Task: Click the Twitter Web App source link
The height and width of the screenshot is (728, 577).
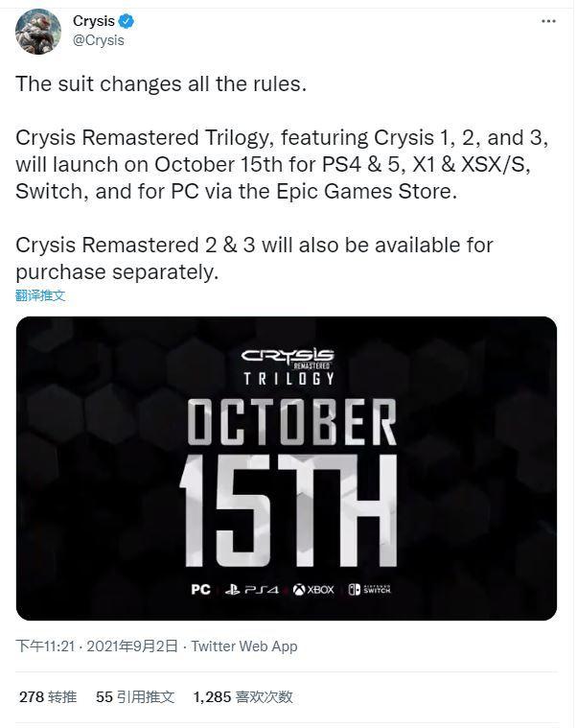Action: click(244, 646)
